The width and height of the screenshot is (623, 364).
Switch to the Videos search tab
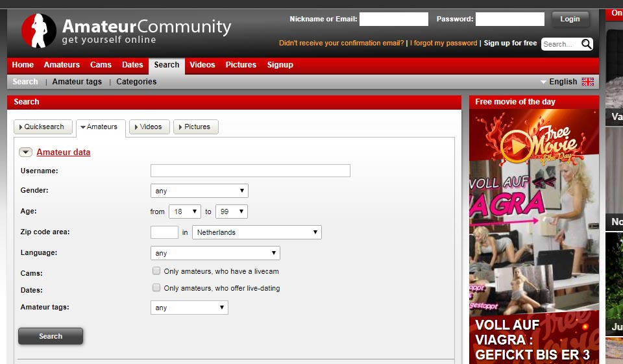point(149,127)
